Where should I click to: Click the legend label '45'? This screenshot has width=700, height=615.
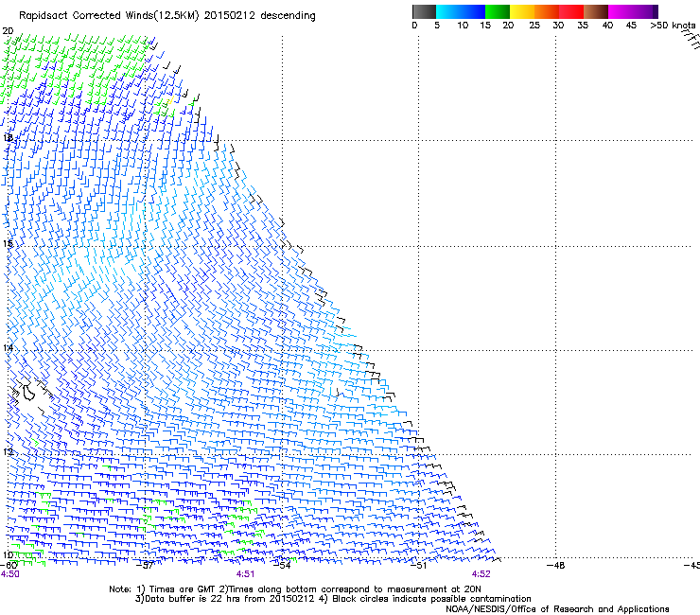click(631, 26)
